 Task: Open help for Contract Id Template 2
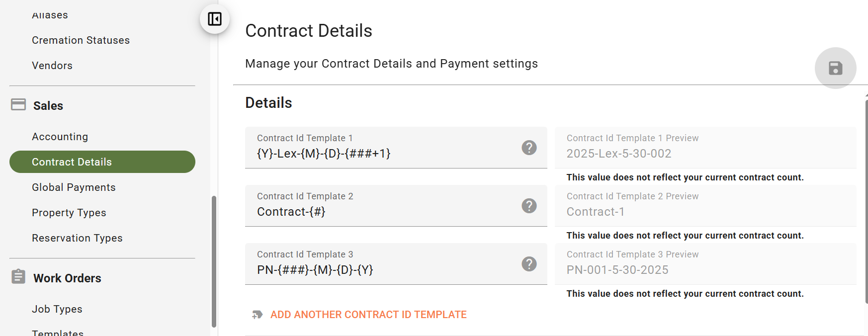pyautogui.click(x=529, y=206)
